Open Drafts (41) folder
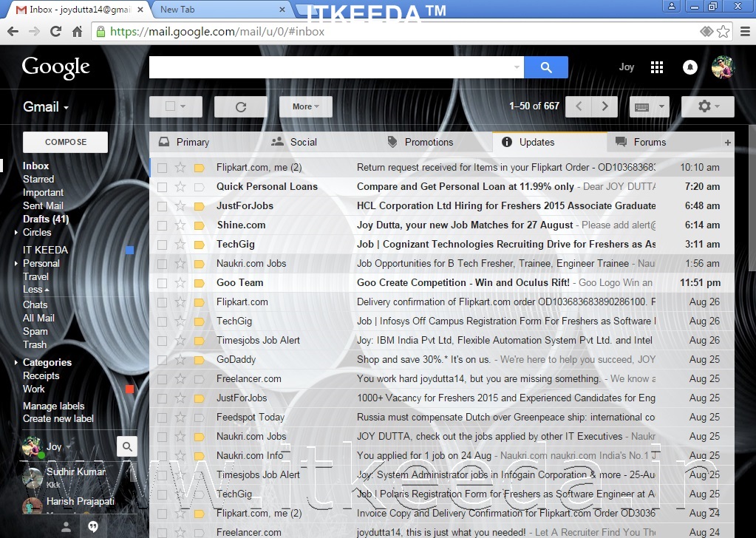Viewport: 756px width, 538px height. (46, 219)
